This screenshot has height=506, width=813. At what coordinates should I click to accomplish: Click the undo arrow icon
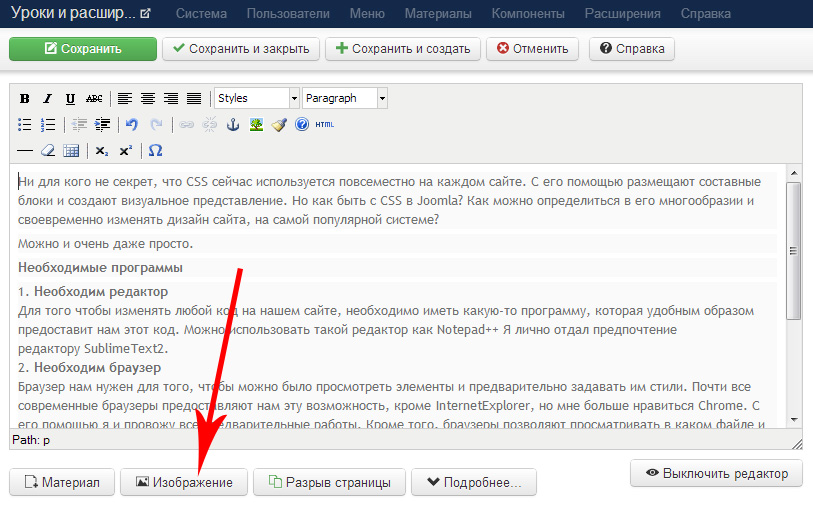(132, 125)
